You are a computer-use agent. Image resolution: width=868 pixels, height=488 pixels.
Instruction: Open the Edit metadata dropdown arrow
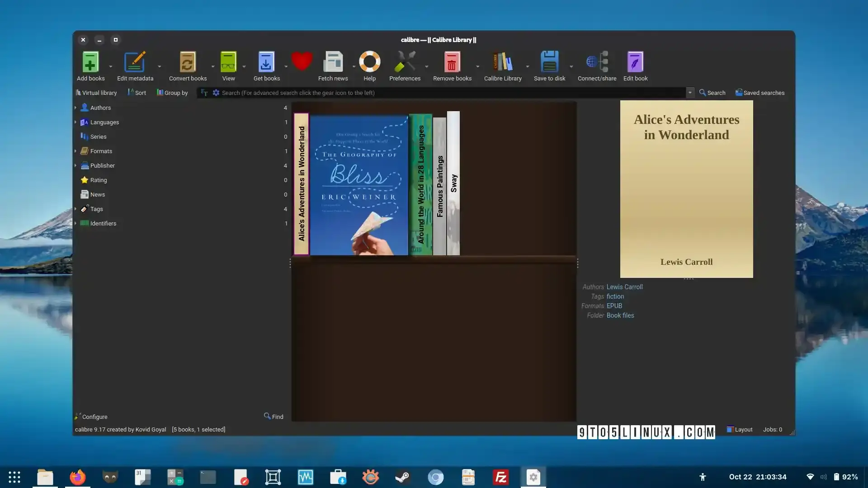coord(160,66)
